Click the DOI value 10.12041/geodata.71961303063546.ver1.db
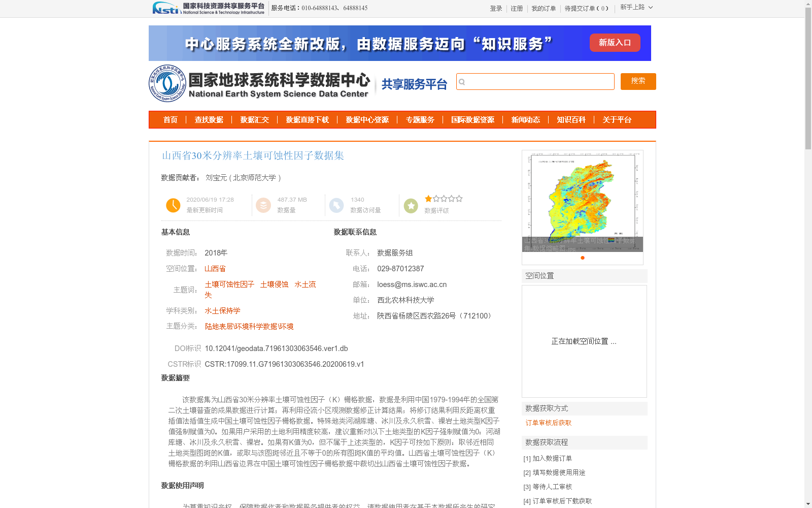This screenshot has width=812, height=508. pyautogui.click(x=276, y=348)
